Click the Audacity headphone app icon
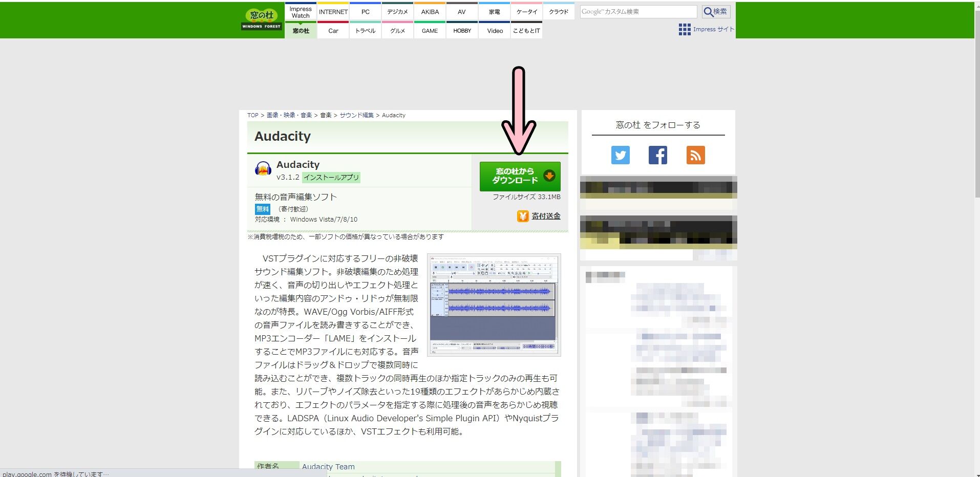Image resolution: width=980 pixels, height=477 pixels. tap(263, 168)
